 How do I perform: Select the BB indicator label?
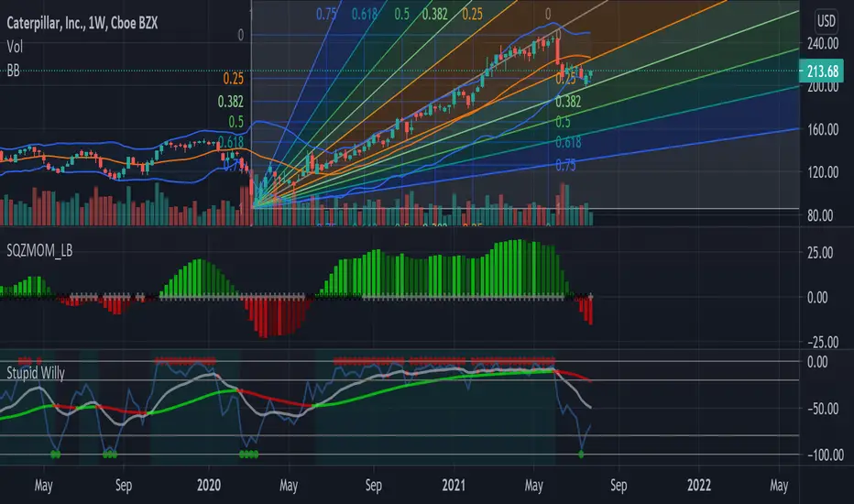13,71
